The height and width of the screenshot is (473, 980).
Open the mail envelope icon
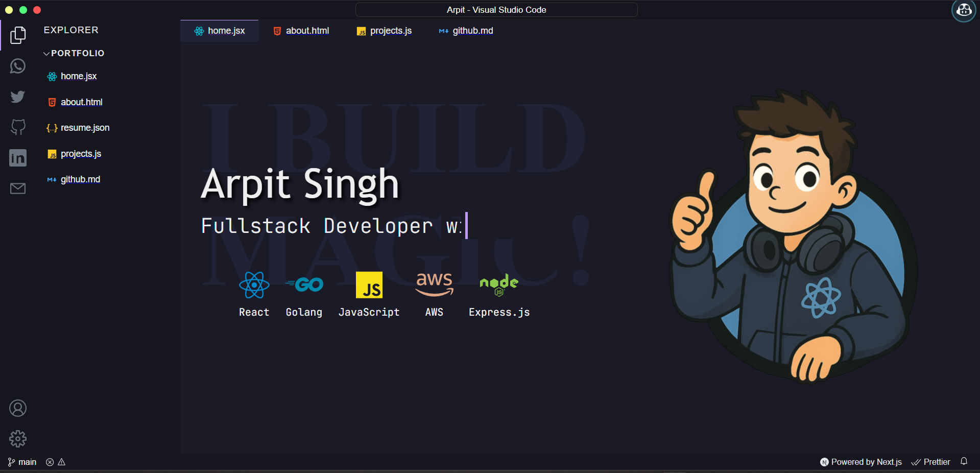coord(18,188)
